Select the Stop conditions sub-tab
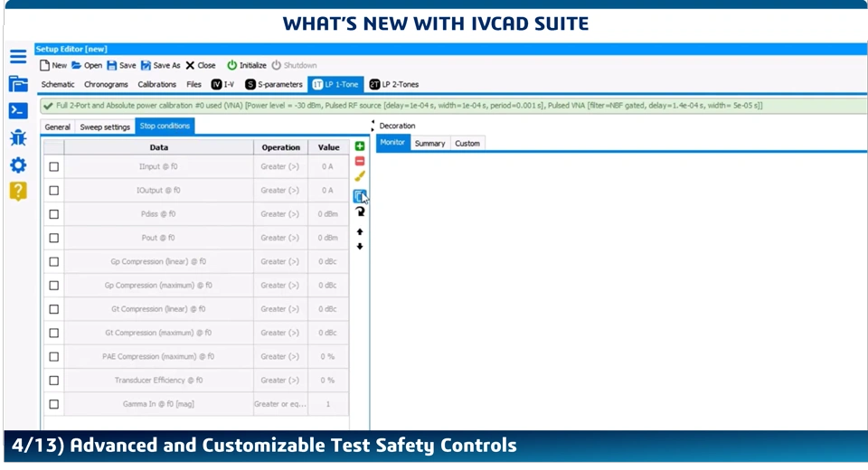Viewport: 868px width, 470px height. click(x=165, y=127)
